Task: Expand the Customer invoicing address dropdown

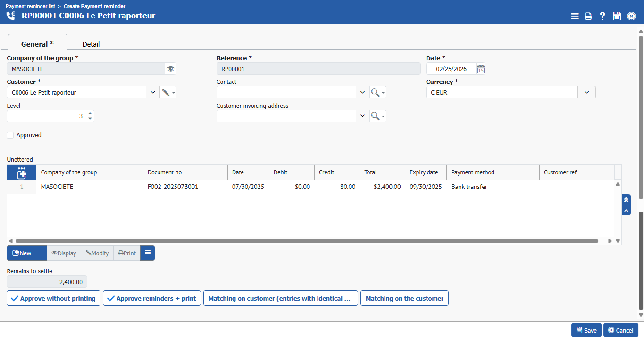Action: point(362,116)
